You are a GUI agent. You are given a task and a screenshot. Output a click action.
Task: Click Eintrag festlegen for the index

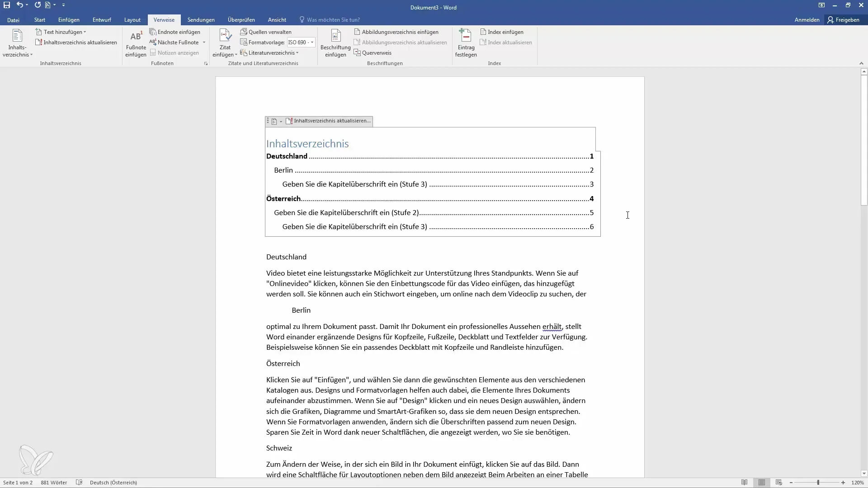(x=466, y=43)
